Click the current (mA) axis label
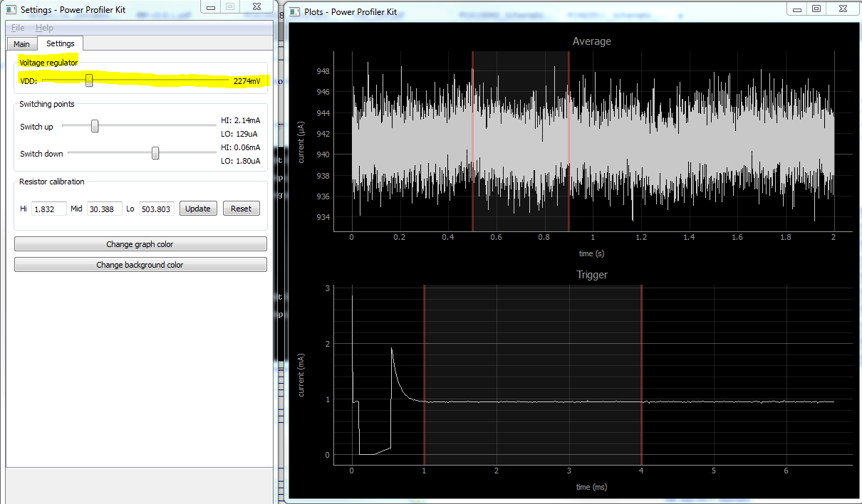862x504 pixels. click(302, 374)
